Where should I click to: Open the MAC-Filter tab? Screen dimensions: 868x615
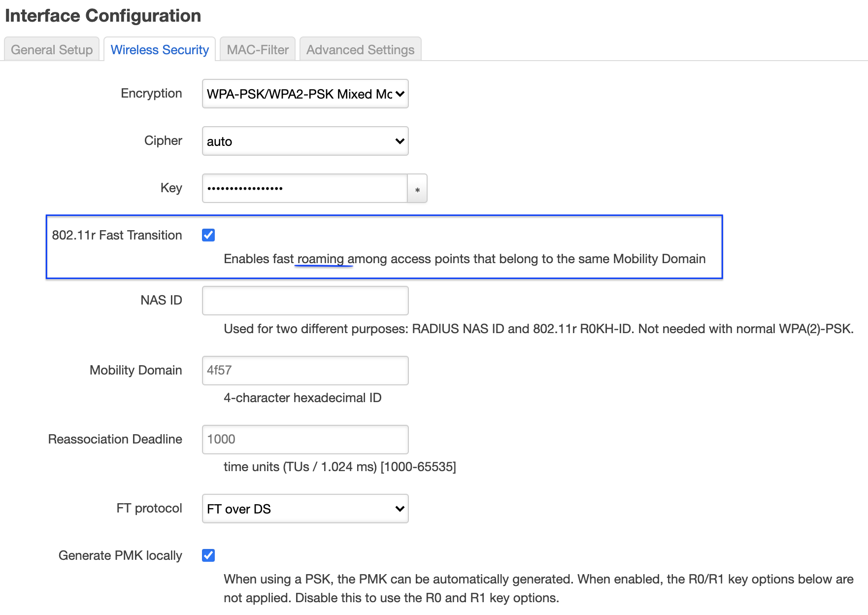point(258,50)
